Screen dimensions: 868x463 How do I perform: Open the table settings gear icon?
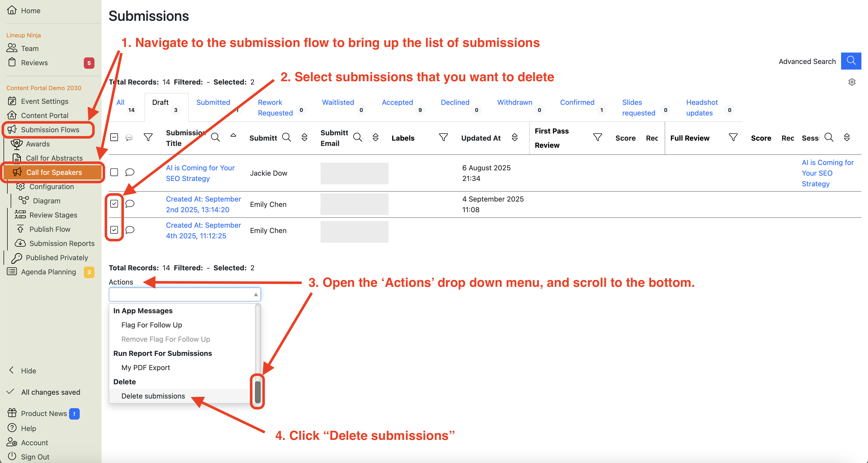point(851,82)
